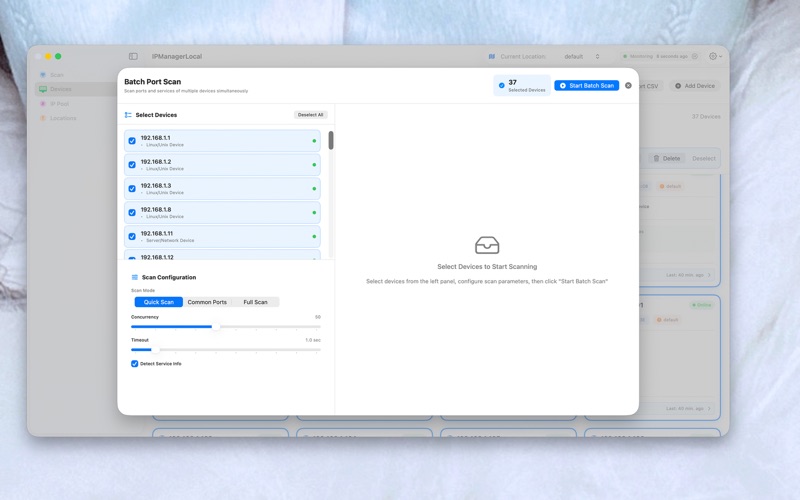
Task: Click the 37 Selected Devices checkmark icon
Action: [x=502, y=86]
